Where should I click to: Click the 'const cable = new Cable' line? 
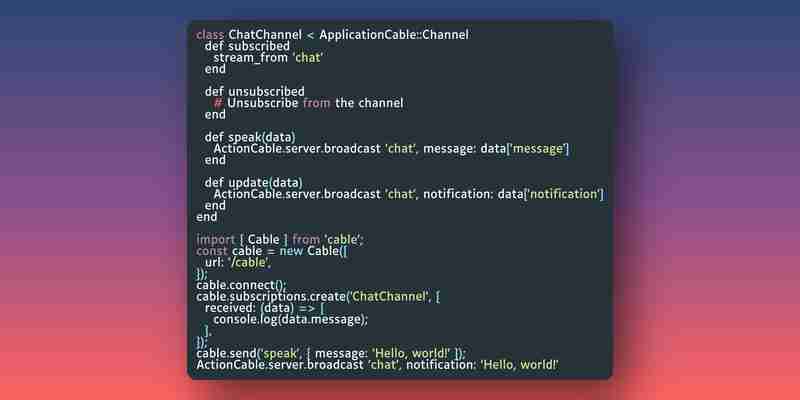tap(272, 251)
